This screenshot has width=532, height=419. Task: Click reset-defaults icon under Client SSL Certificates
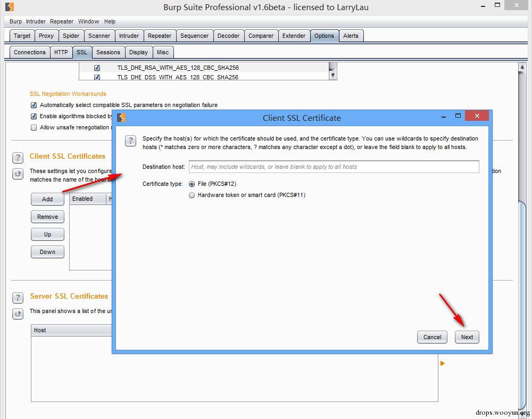click(18, 174)
